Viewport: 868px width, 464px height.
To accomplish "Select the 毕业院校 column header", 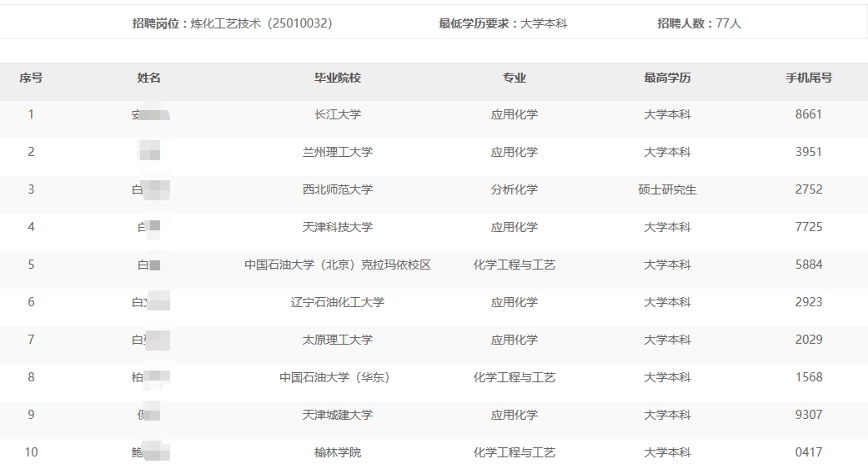I will (337, 78).
